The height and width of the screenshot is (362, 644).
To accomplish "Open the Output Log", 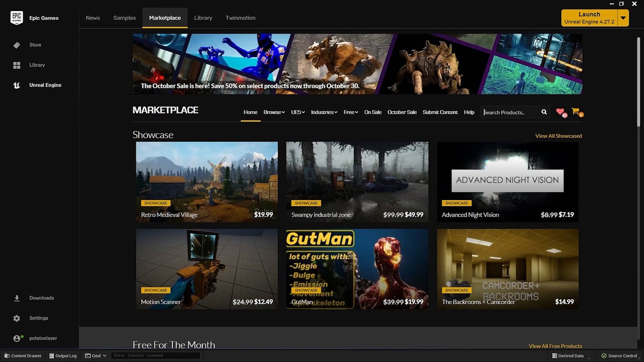I will pos(63,355).
